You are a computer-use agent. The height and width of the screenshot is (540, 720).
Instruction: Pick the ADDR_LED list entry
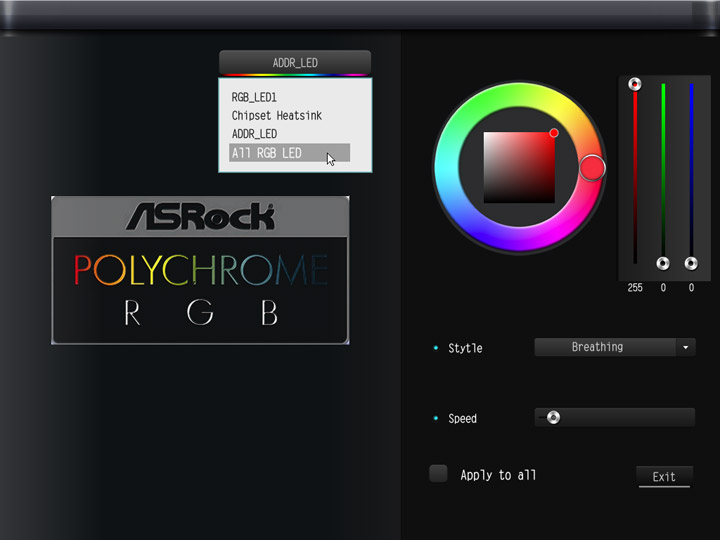(254, 134)
